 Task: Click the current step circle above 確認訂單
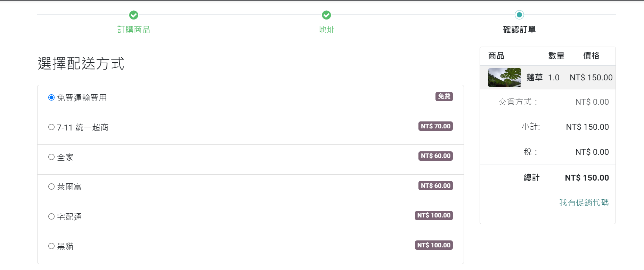(x=519, y=15)
